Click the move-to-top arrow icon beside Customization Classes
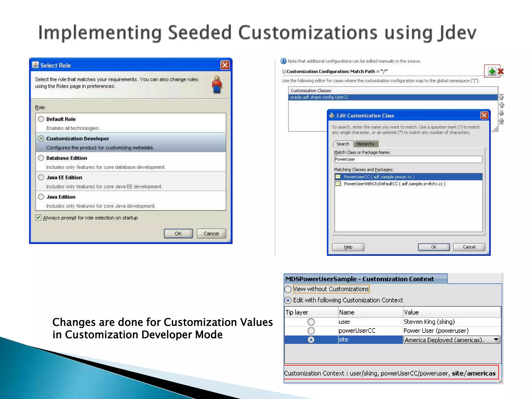This screenshot has height=399, width=532. pyautogui.click(x=501, y=97)
